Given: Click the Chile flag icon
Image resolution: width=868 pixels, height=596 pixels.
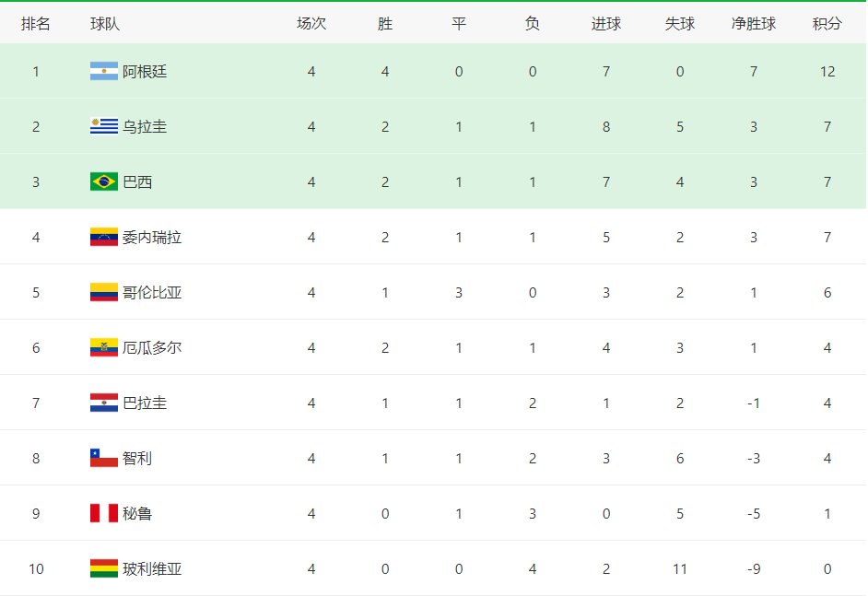Looking at the screenshot, I should tap(104, 458).
